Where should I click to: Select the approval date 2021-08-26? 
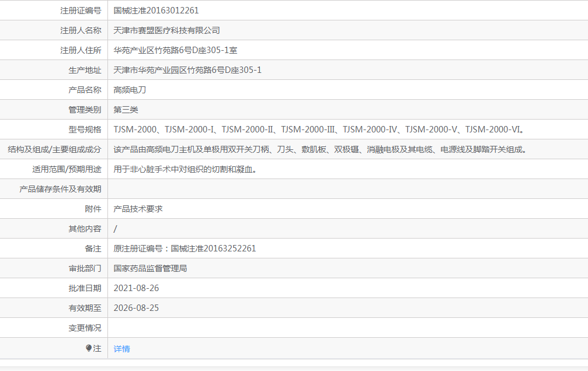[x=135, y=288]
